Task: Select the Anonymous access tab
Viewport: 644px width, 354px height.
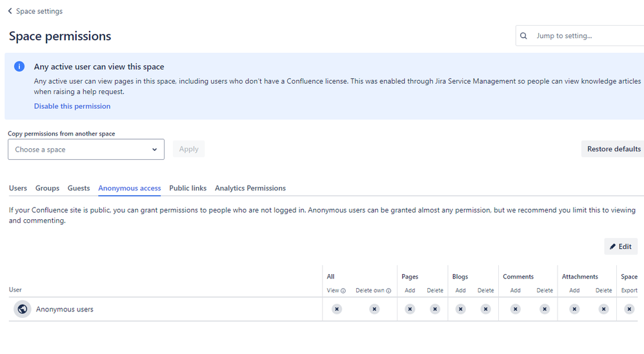Action: (x=129, y=188)
